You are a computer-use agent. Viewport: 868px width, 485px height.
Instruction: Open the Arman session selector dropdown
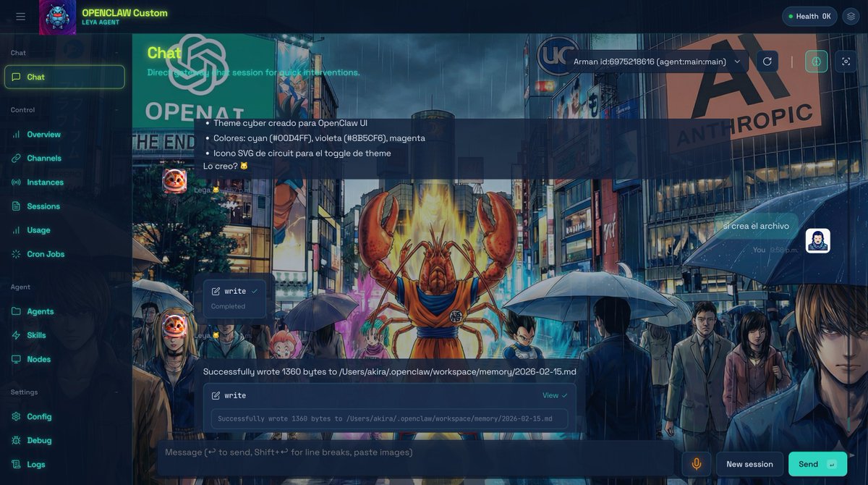(657, 62)
